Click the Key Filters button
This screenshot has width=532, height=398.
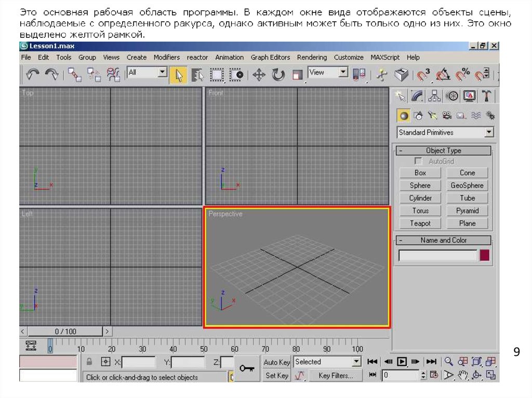pos(336,375)
